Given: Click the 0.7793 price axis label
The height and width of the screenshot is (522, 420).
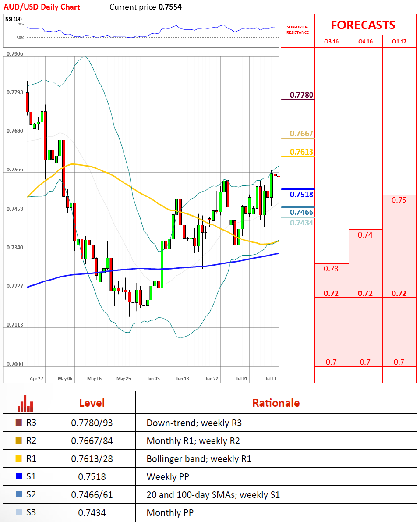Looking at the screenshot, I should tap(15, 92).
